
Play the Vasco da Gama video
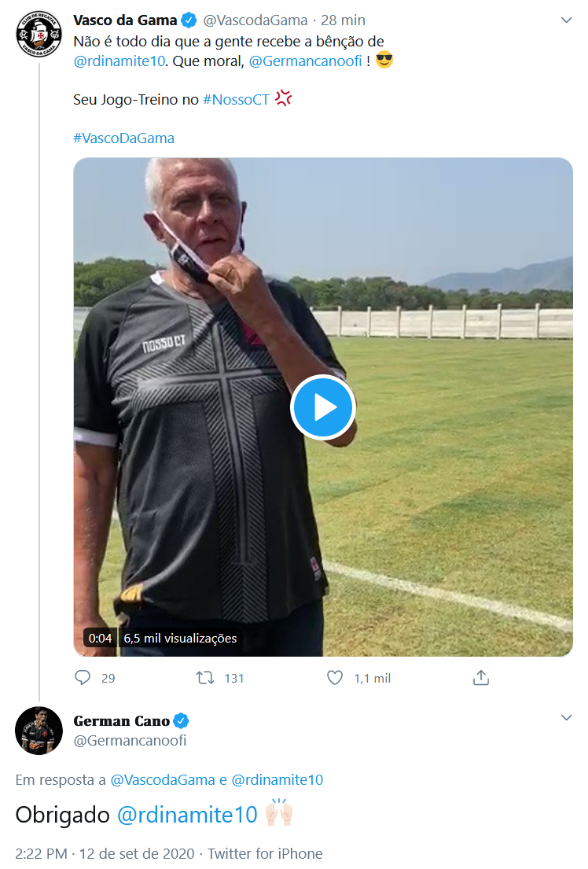pyautogui.click(x=323, y=407)
